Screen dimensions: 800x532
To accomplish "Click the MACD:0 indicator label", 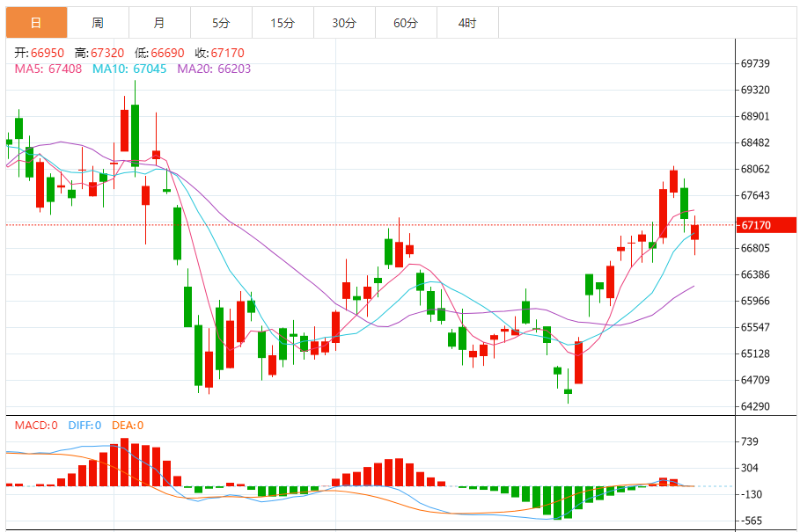I will pos(36,426).
